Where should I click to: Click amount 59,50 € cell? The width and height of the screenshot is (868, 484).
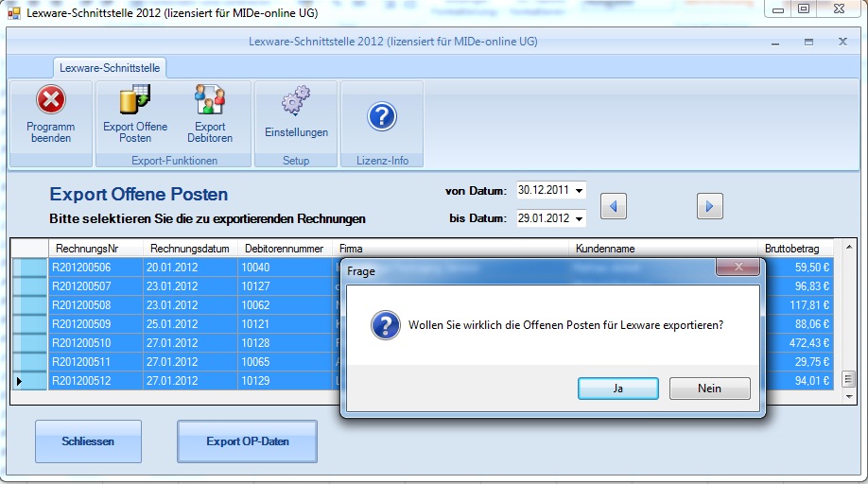pos(799,268)
